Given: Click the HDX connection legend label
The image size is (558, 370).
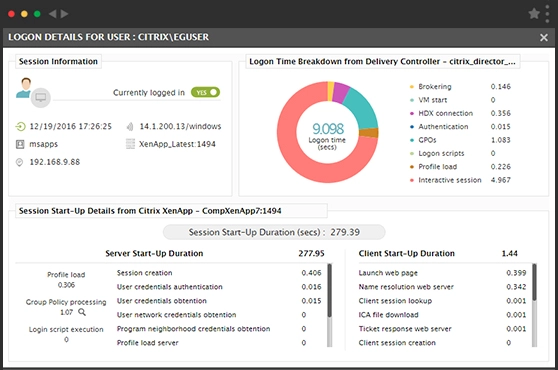Looking at the screenshot, I should tap(446, 113).
